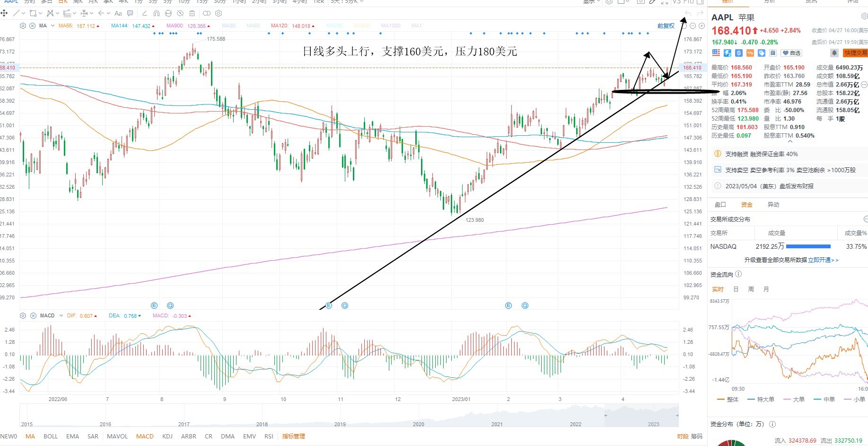Remove MA indicator via its X icon

pyautogui.click(x=32, y=26)
